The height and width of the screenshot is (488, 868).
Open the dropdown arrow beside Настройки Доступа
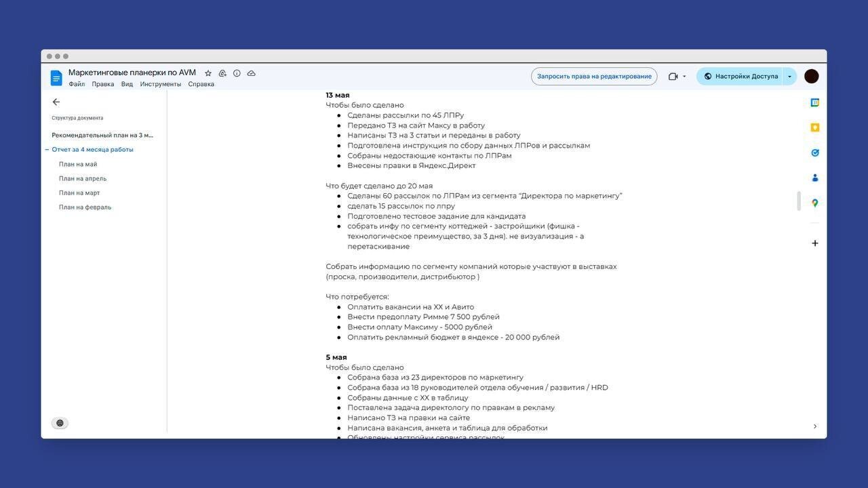789,77
